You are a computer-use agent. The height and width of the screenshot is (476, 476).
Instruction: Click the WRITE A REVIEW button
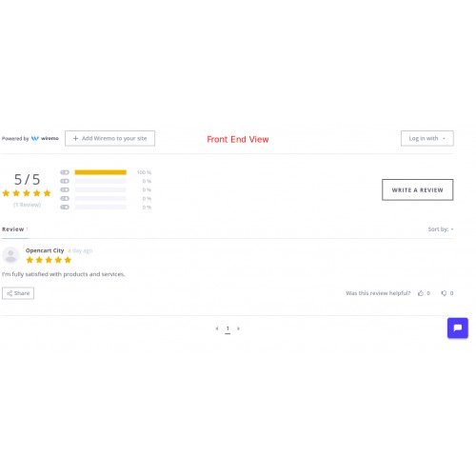pos(418,189)
